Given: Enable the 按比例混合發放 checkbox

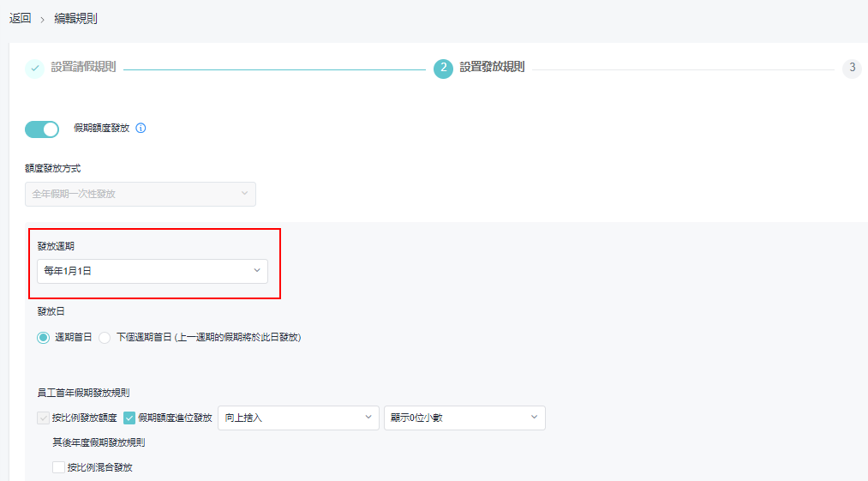Looking at the screenshot, I should 58,467.
